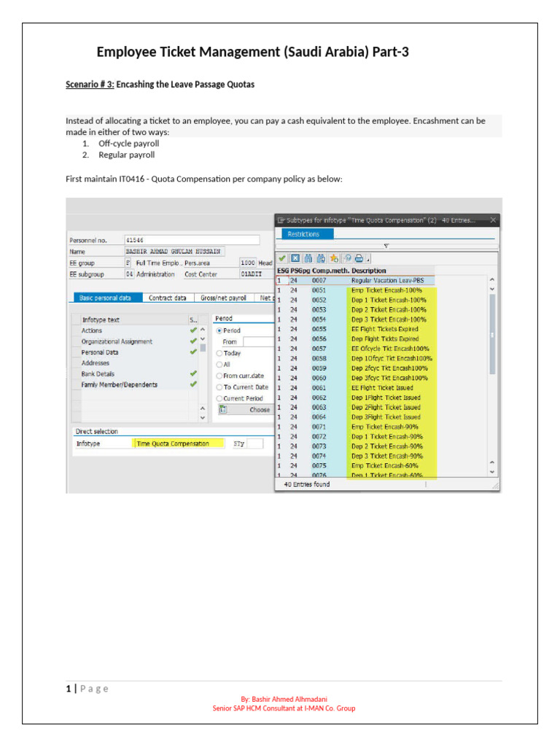Select Regular Vacation Leav-PBS entry
This screenshot has width=560, height=747.
[x=355, y=281]
